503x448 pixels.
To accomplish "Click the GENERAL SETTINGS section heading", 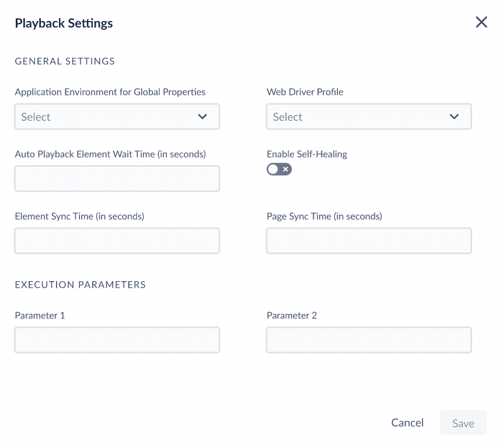I will [x=65, y=61].
